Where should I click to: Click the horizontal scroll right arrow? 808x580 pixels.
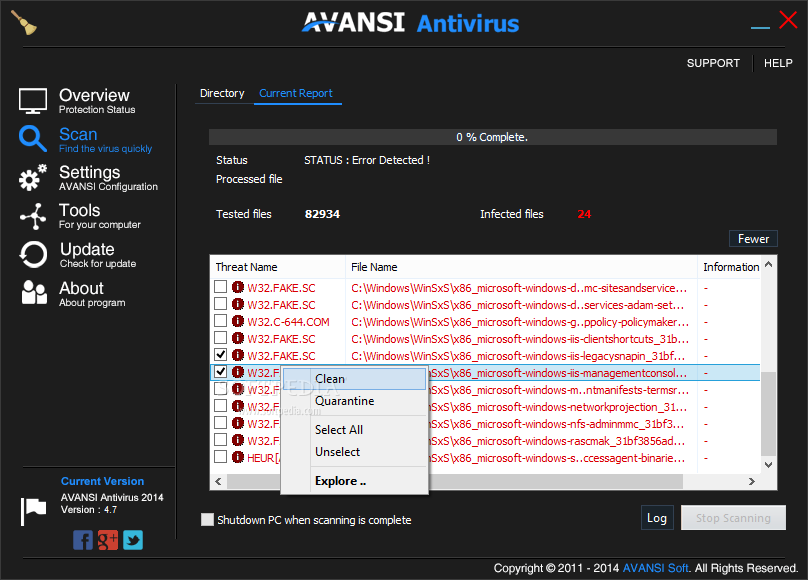click(752, 482)
